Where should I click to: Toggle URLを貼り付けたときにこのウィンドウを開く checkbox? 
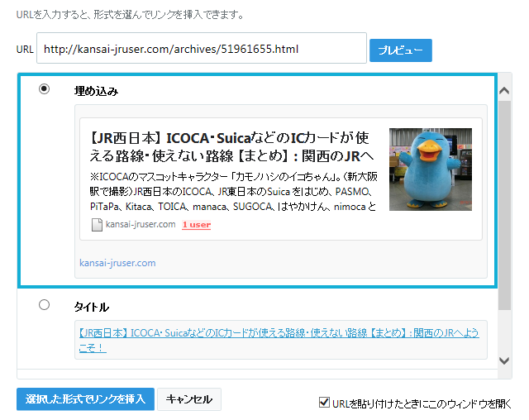(324, 402)
